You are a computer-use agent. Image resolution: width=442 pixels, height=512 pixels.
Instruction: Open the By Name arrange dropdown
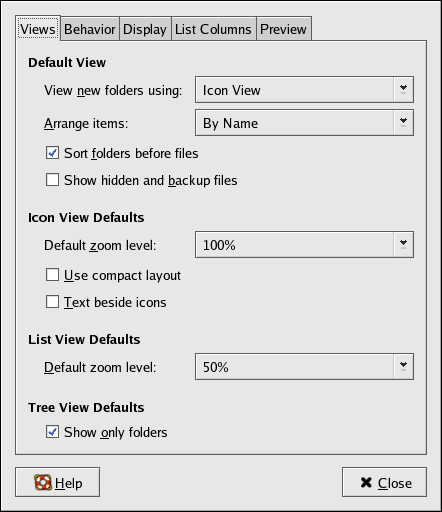click(x=304, y=122)
